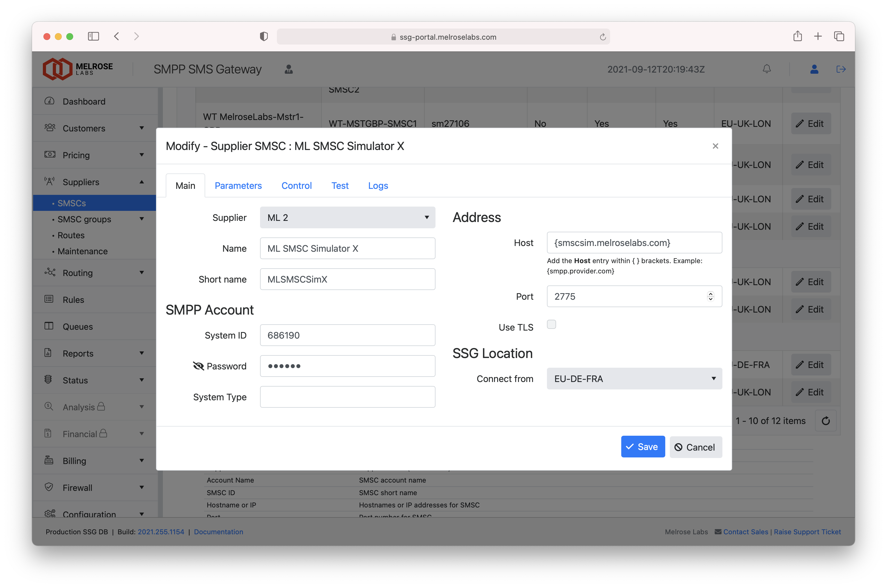
Task: Switch to the Parameters tab
Action: [238, 186]
